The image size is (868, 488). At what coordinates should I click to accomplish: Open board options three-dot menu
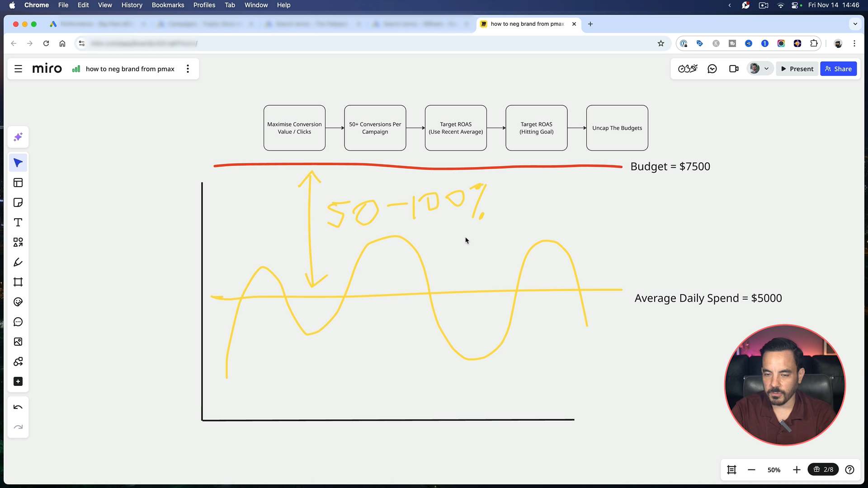tap(188, 69)
